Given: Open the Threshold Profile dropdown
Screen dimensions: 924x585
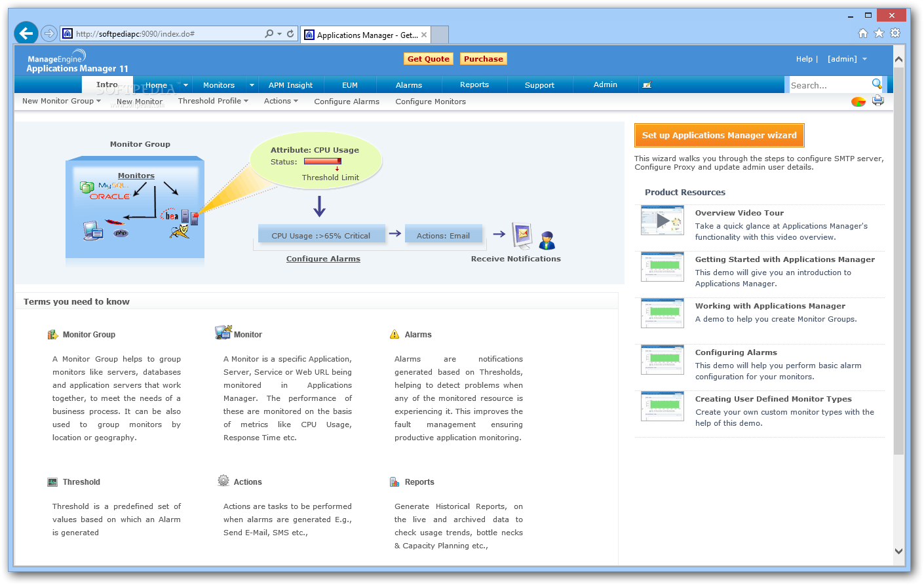Looking at the screenshot, I should [213, 101].
